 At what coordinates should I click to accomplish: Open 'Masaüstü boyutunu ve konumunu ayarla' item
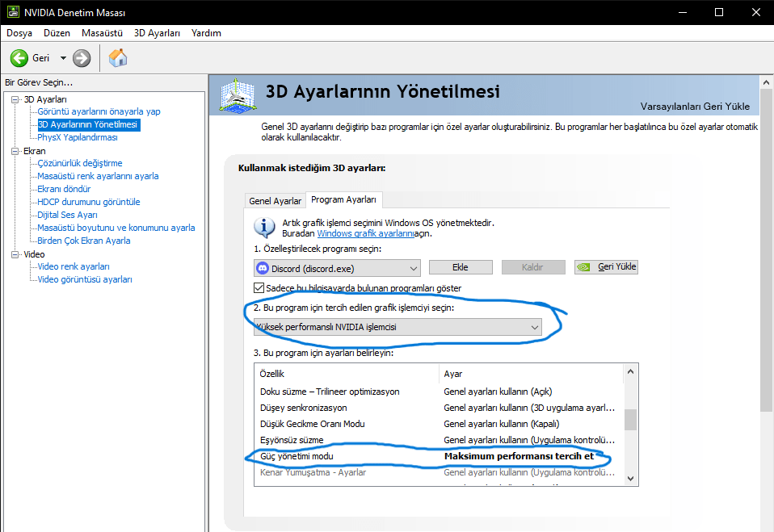click(x=116, y=228)
